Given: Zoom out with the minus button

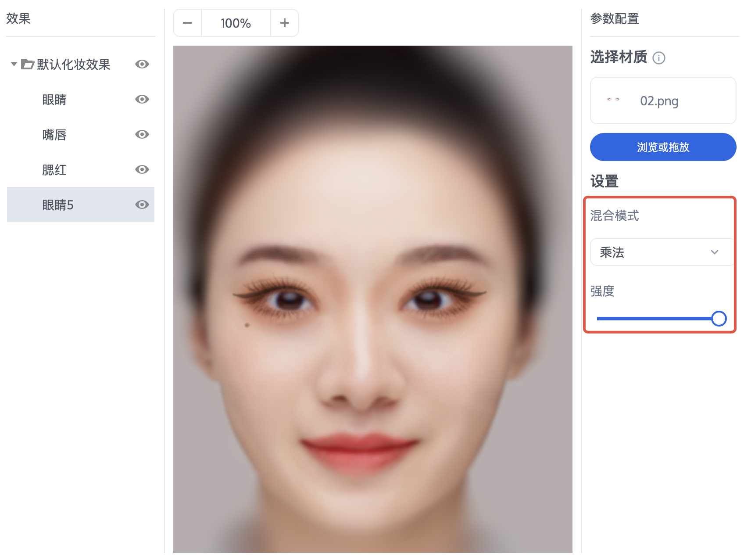Looking at the screenshot, I should click(x=187, y=23).
